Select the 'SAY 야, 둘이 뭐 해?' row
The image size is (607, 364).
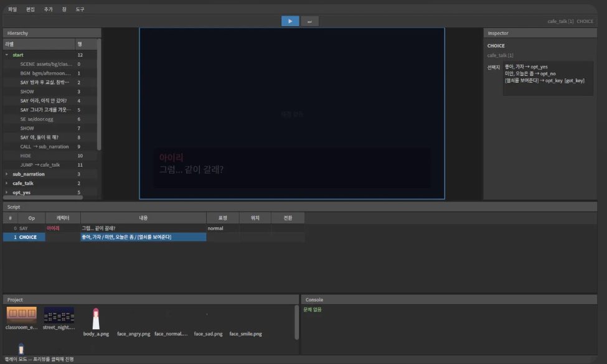[x=50, y=138]
